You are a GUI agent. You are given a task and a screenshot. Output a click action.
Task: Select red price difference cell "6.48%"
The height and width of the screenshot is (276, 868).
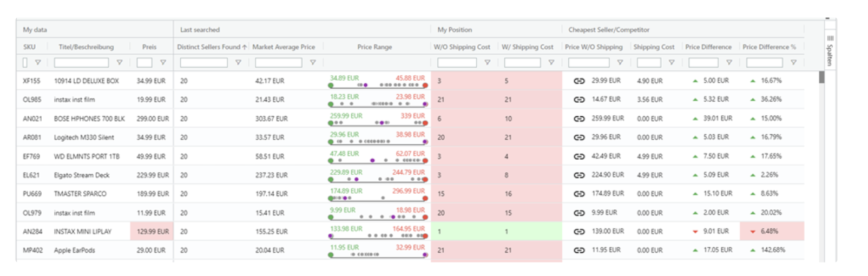coord(772,232)
